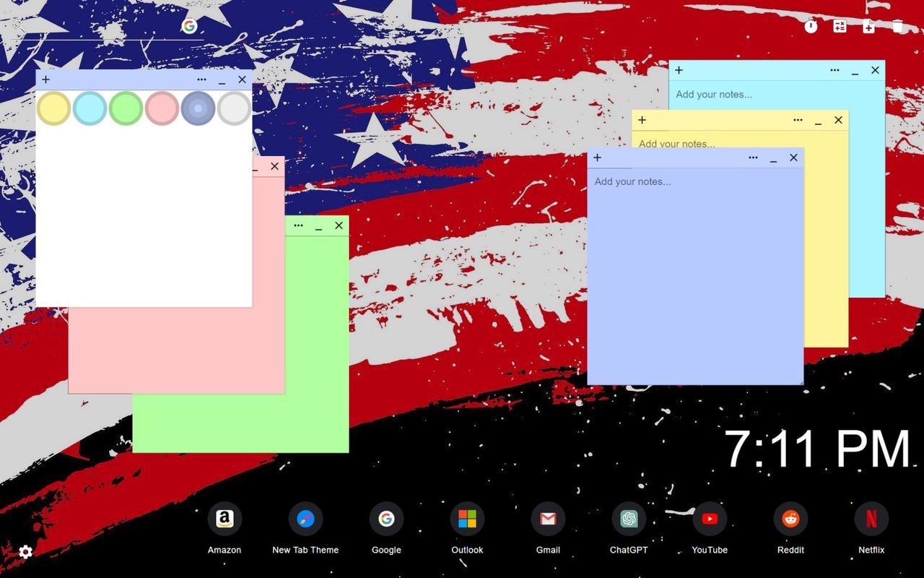
Task: Close the white sticky note
Action: 242,79
